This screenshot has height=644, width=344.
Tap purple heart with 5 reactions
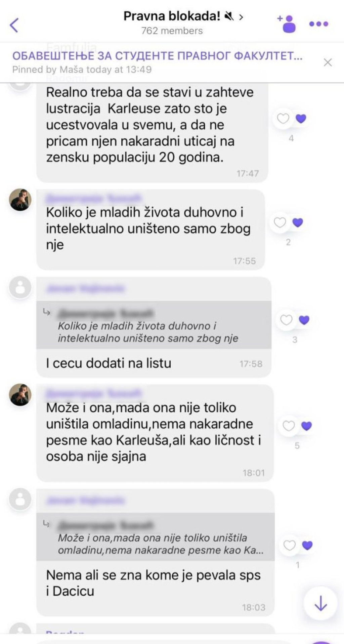click(306, 426)
